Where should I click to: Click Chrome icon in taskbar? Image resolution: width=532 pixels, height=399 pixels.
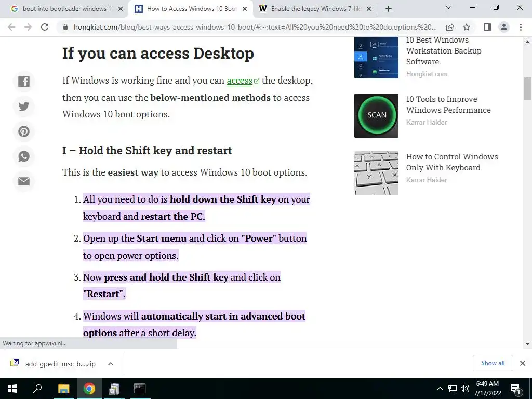coord(89,389)
